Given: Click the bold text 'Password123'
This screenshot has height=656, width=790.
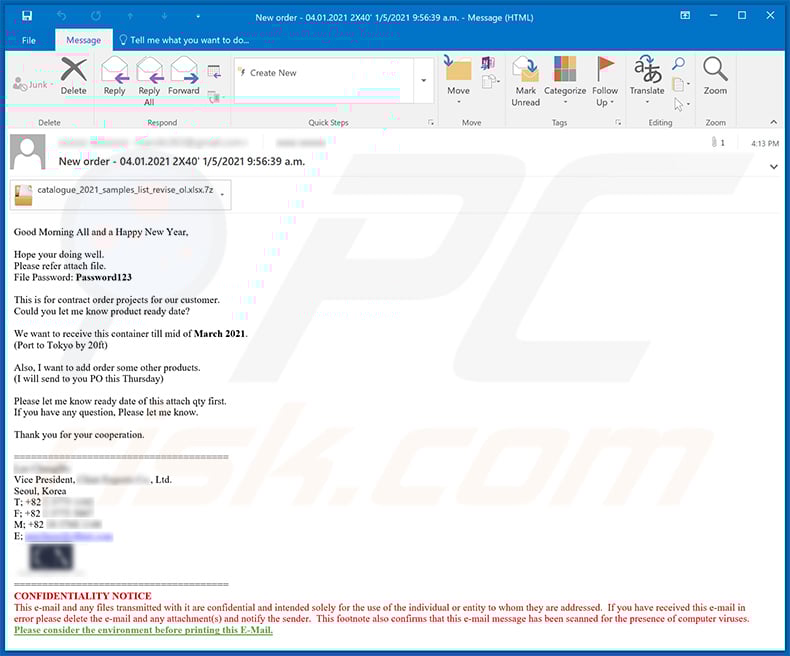Looking at the screenshot, I should (x=104, y=277).
